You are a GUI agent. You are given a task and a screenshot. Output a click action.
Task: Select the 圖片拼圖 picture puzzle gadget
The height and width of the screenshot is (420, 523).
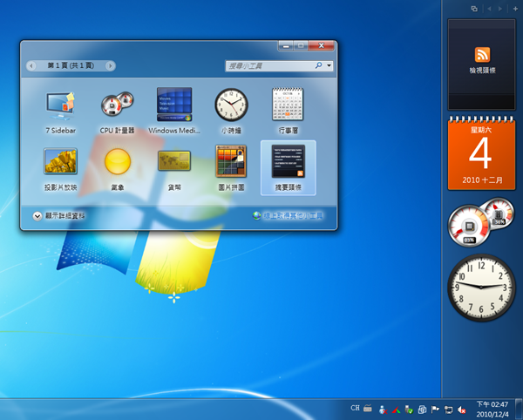pyautogui.click(x=230, y=167)
